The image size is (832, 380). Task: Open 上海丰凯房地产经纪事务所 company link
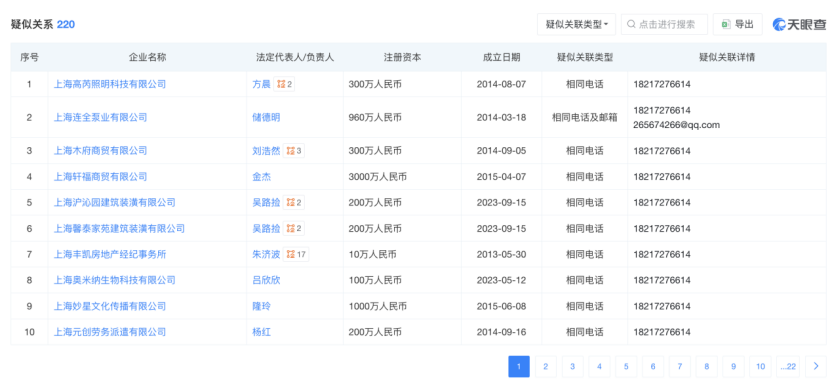coord(110,254)
